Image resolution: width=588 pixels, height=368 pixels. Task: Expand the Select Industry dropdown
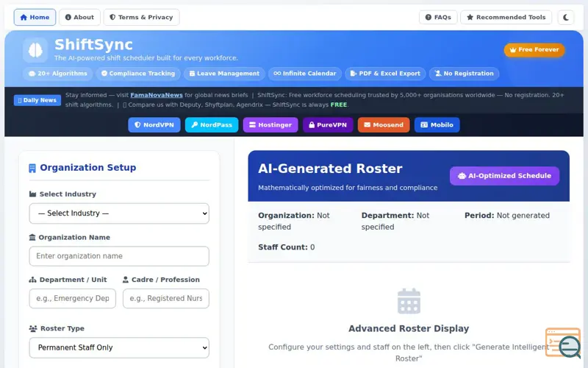119,213
